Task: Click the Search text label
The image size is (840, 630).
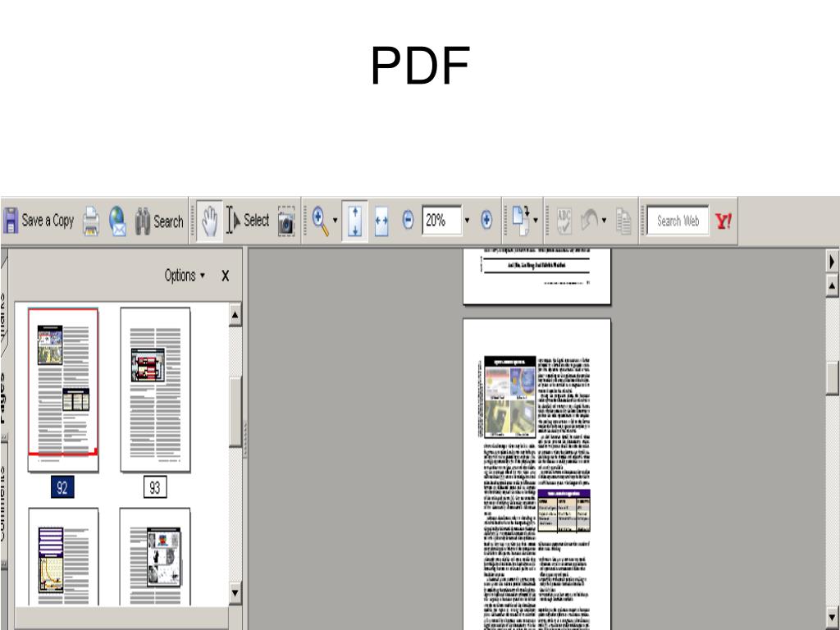Action: (168, 221)
